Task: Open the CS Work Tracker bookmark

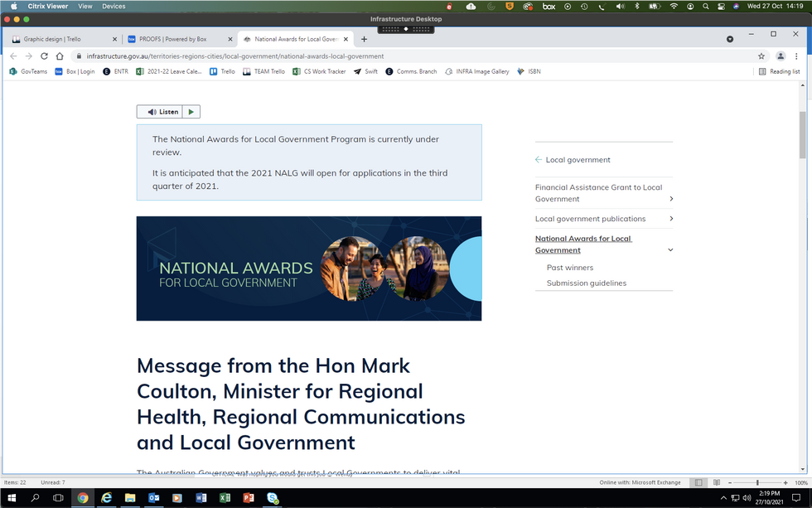Action: pyautogui.click(x=319, y=71)
